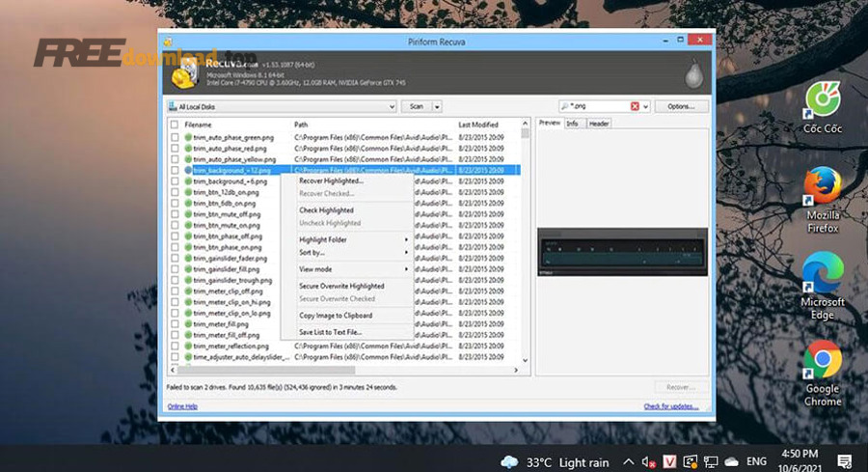868x472 pixels.
Task: Click the red V tray icon
Action: pos(669,461)
